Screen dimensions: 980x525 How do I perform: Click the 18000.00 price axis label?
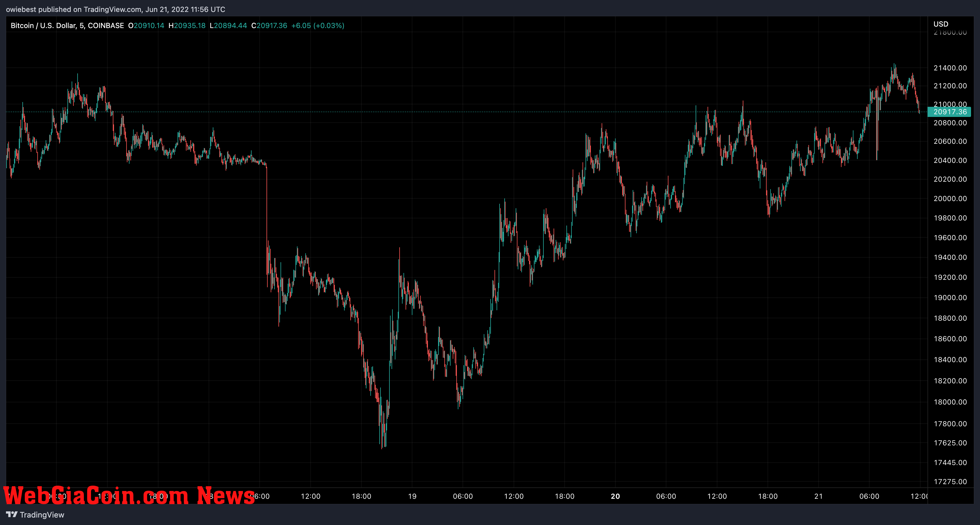950,402
